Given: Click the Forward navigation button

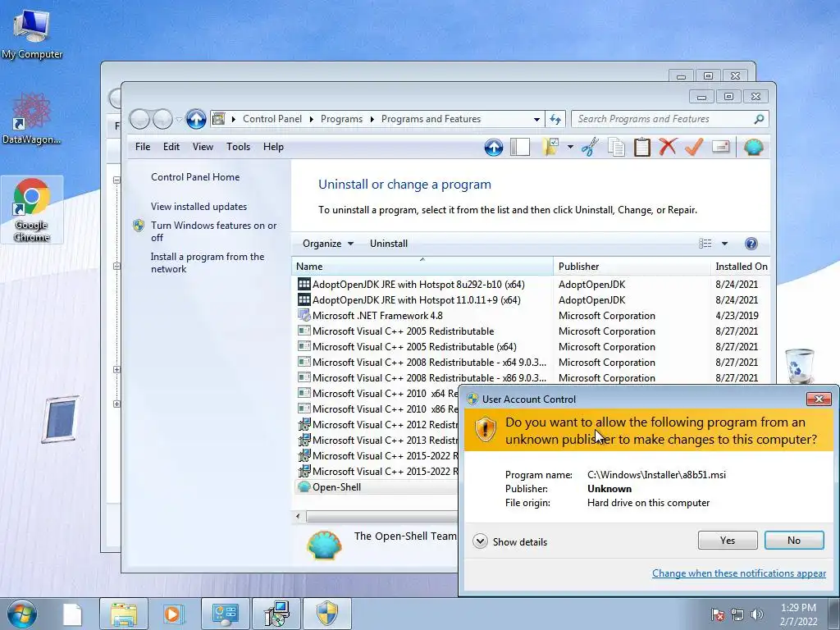Looking at the screenshot, I should click(162, 119).
